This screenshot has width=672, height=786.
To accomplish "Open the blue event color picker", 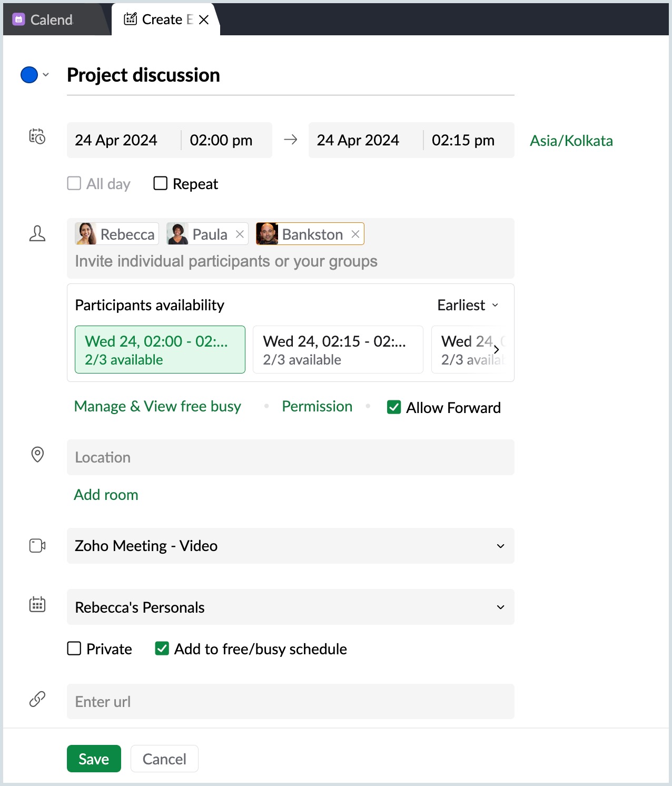I will [x=34, y=75].
